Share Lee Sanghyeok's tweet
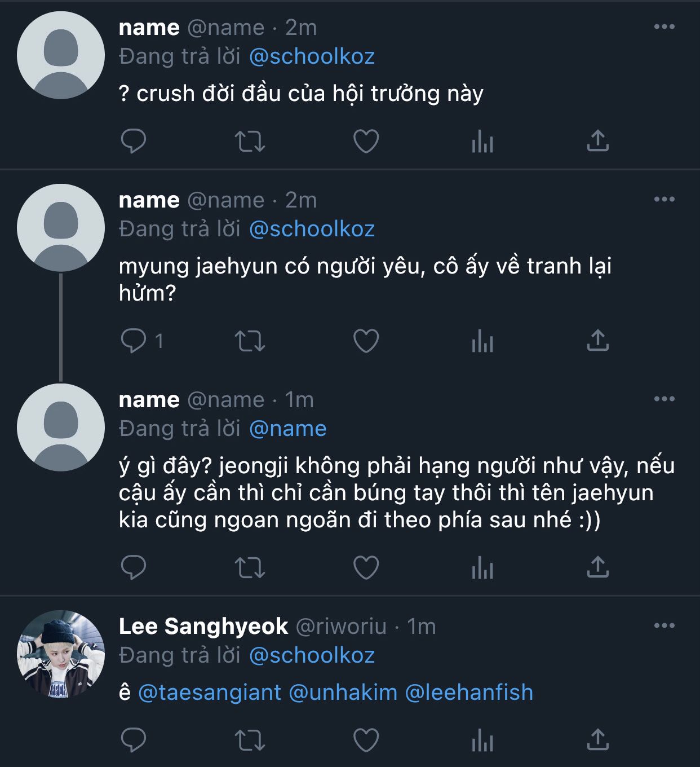 click(597, 740)
